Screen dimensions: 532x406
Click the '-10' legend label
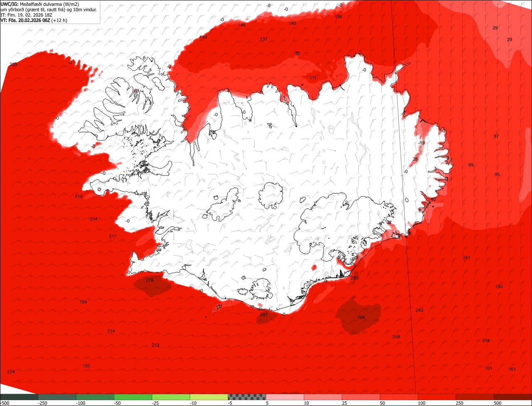point(194,403)
